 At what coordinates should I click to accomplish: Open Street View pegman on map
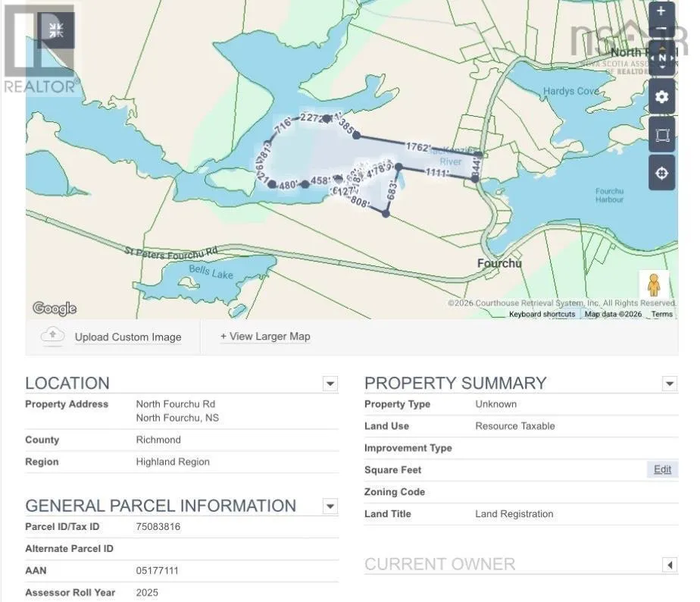[x=654, y=285]
